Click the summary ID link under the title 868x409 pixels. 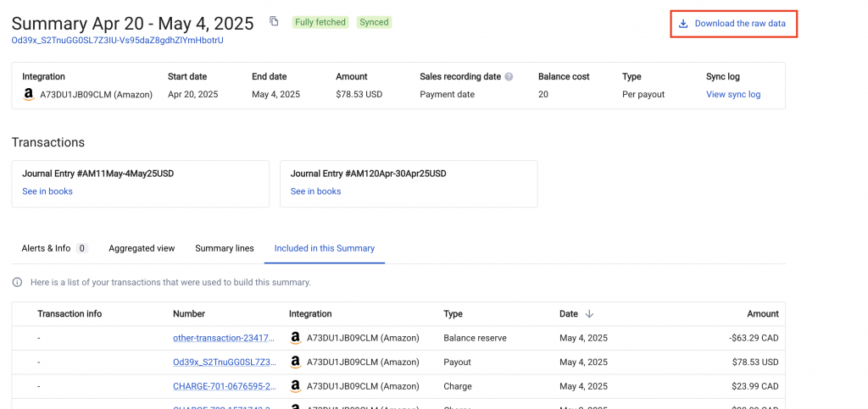pos(117,40)
